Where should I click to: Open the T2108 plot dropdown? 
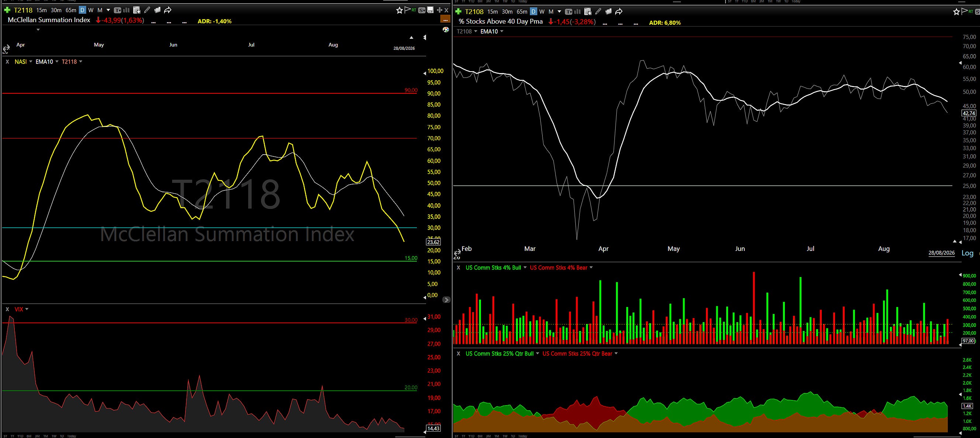tap(475, 32)
